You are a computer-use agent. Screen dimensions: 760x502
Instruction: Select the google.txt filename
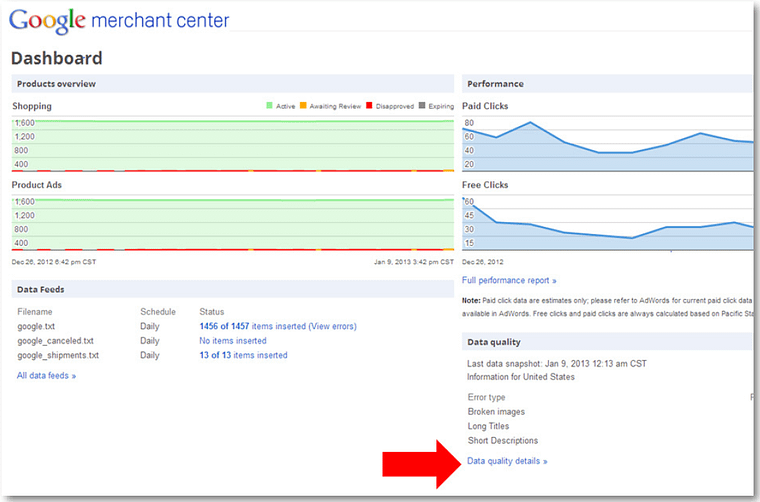36,326
